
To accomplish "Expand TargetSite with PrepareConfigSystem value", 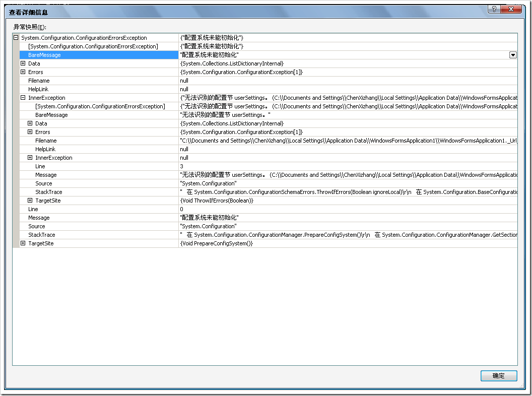I will click(x=23, y=243).
